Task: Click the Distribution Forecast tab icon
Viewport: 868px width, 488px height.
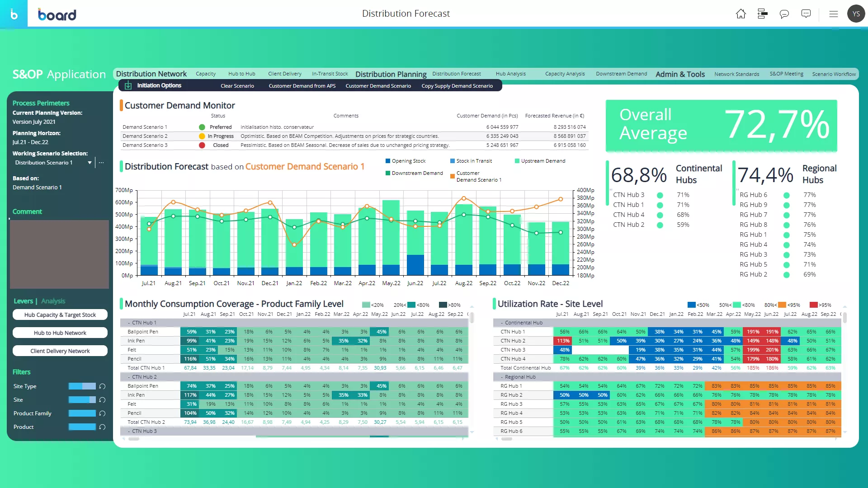Action: click(x=457, y=73)
